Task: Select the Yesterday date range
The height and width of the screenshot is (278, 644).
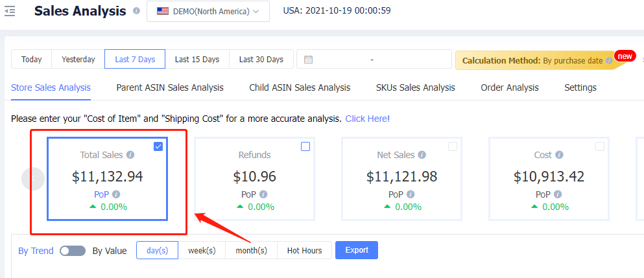Action: pyautogui.click(x=78, y=59)
